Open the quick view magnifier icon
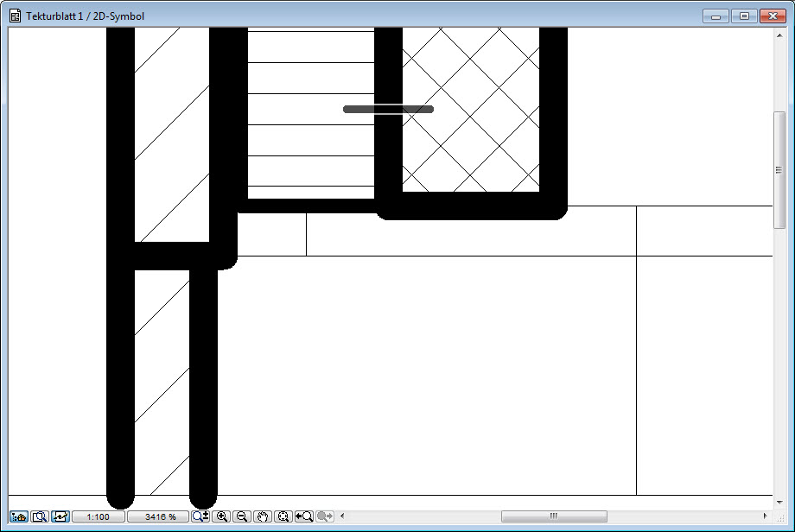This screenshot has width=795, height=532. [x=40, y=516]
